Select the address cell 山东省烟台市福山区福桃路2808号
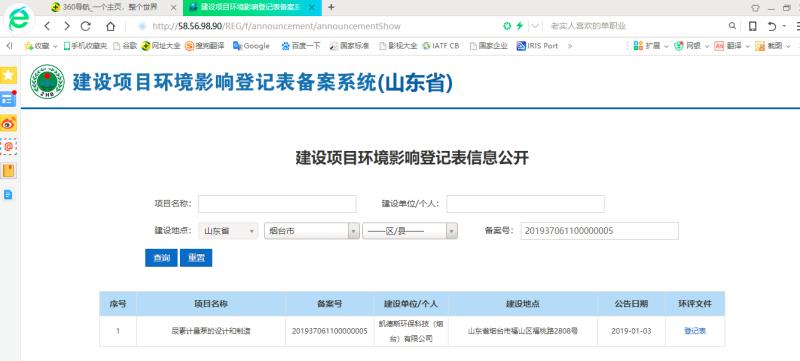 click(x=523, y=331)
